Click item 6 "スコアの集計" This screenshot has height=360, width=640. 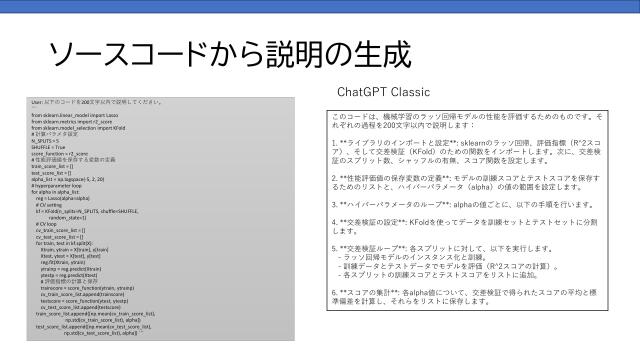(464, 297)
